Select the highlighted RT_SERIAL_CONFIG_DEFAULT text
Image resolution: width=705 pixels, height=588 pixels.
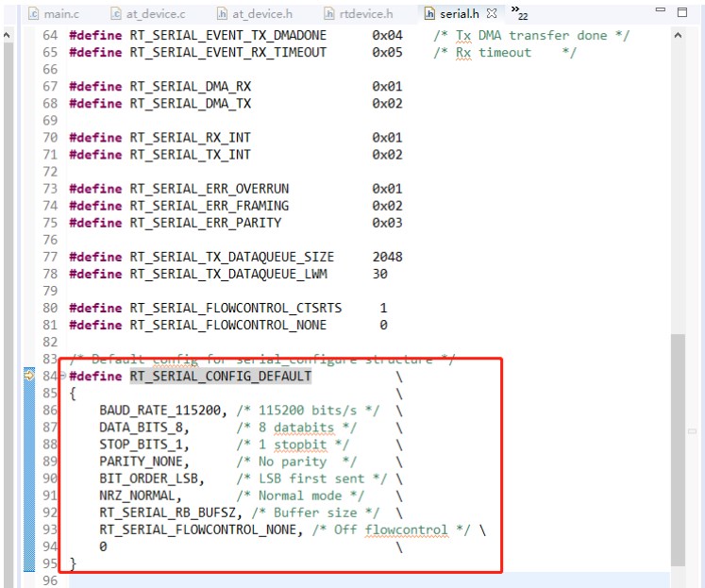point(220,376)
